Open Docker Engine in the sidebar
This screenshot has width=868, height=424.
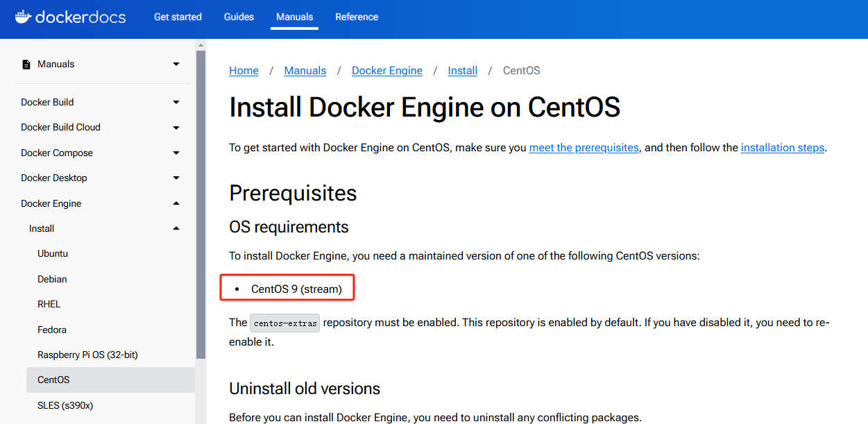pyautogui.click(x=51, y=203)
